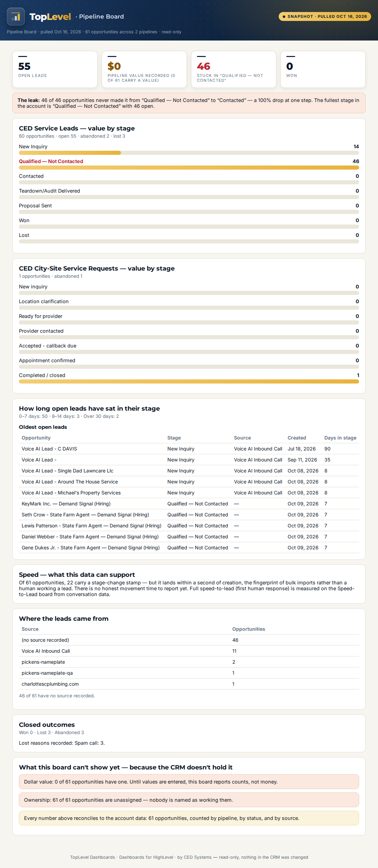378x868 pixels.
Task: Click the Ownership unassigned notice box
Action: tap(189, 800)
